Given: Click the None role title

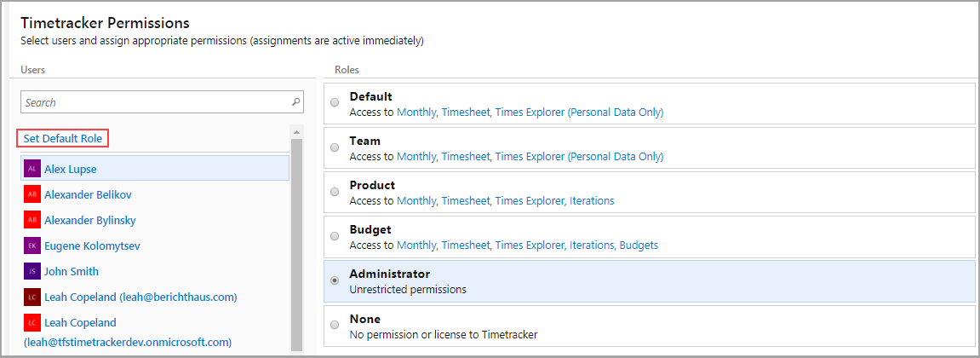Looking at the screenshot, I should [x=365, y=319].
